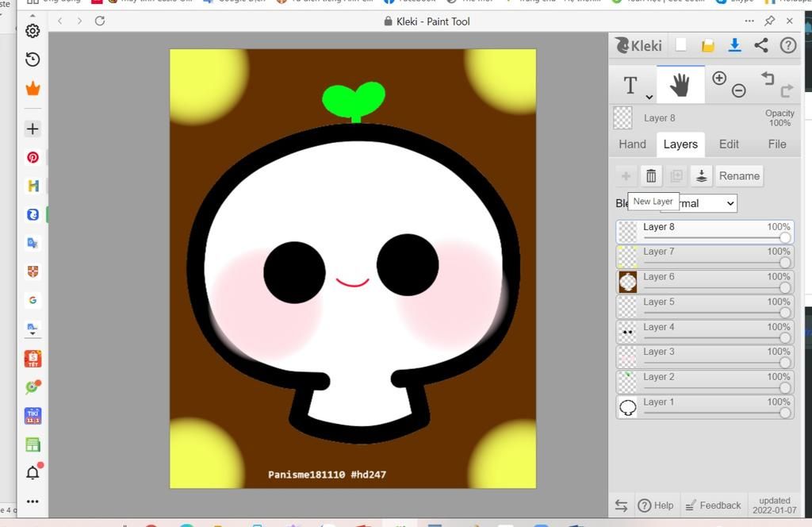Image resolution: width=812 pixels, height=527 pixels.
Task: Click the Layer 1 outline thumbnail
Action: pos(628,407)
